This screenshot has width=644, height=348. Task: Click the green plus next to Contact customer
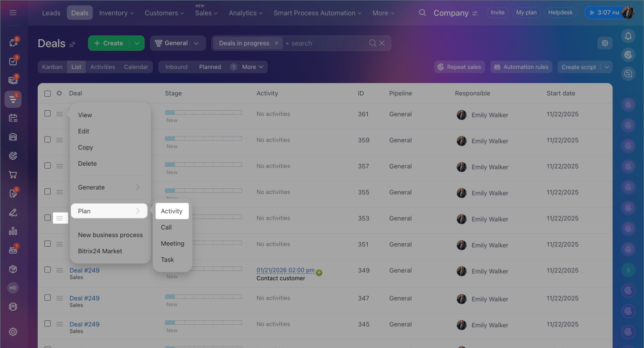coord(319,272)
